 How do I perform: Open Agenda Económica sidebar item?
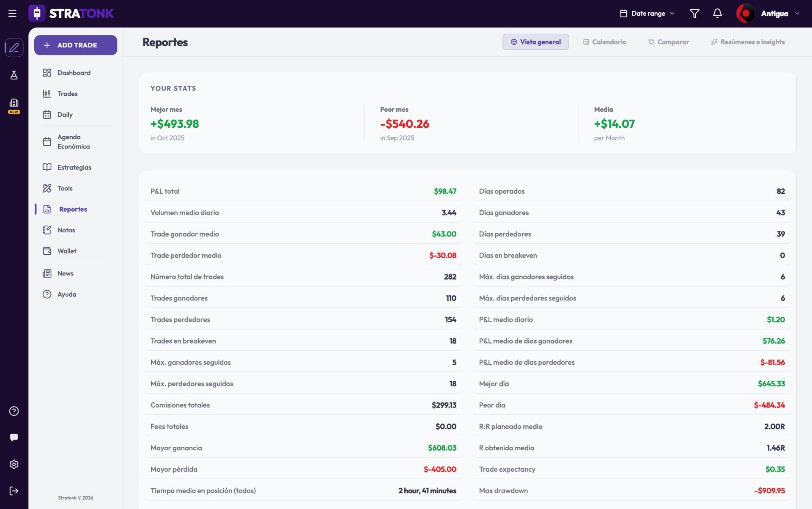74,142
